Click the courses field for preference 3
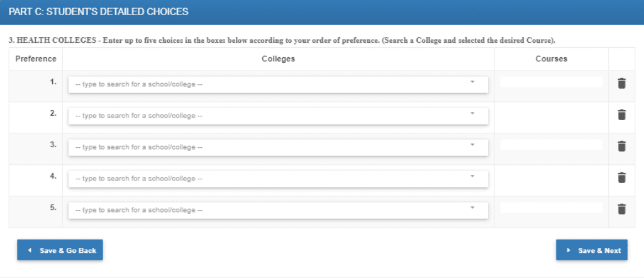The height and width of the screenshot is (278, 644). (x=551, y=145)
